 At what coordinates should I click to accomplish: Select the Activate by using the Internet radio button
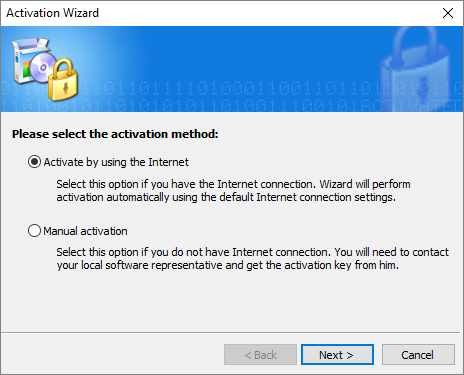pos(34,162)
